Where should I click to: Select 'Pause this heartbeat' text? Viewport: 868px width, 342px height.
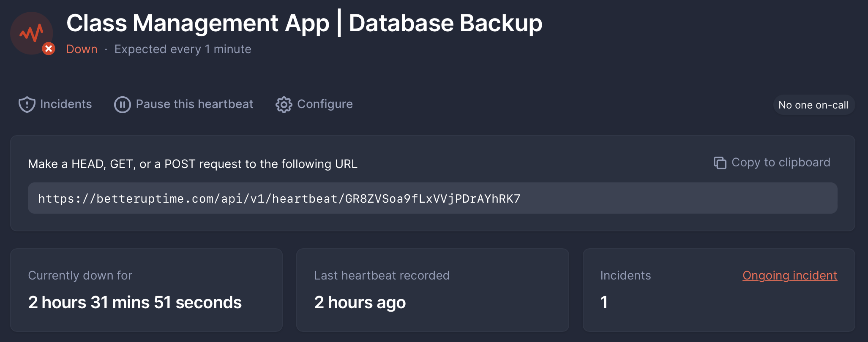pyautogui.click(x=194, y=104)
